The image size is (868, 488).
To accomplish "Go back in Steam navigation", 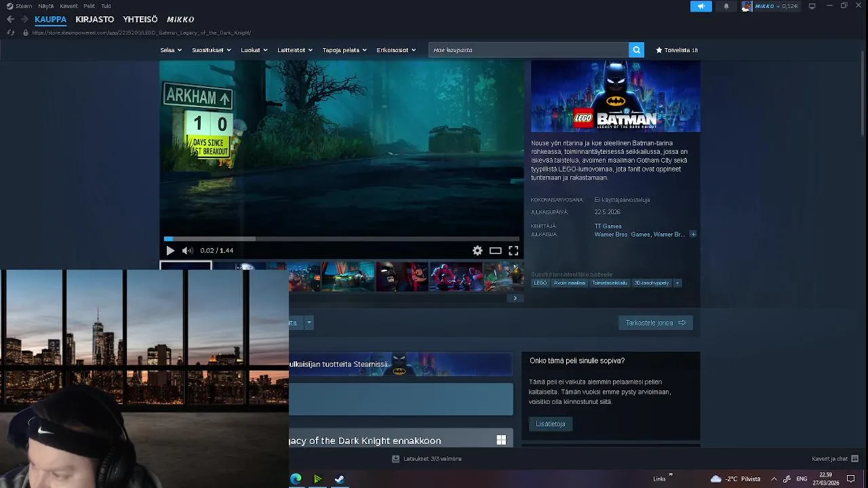I will pyautogui.click(x=10, y=20).
